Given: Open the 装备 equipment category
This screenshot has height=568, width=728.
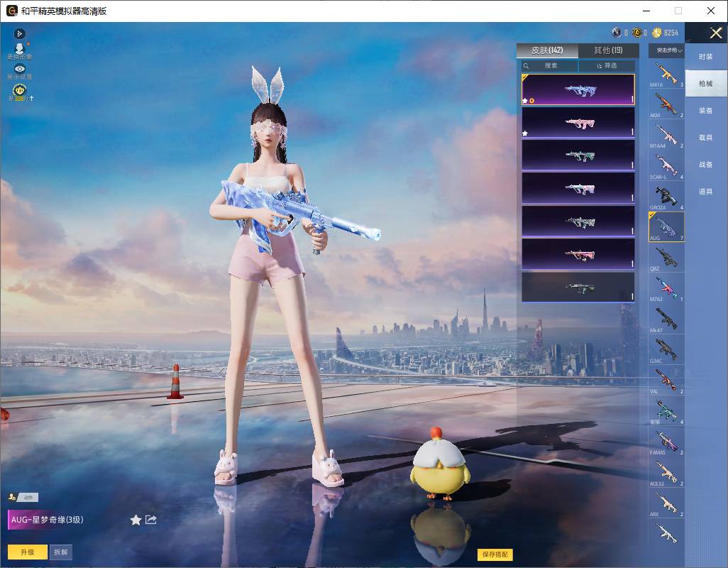Looking at the screenshot, I should click(x=706, y=111).
